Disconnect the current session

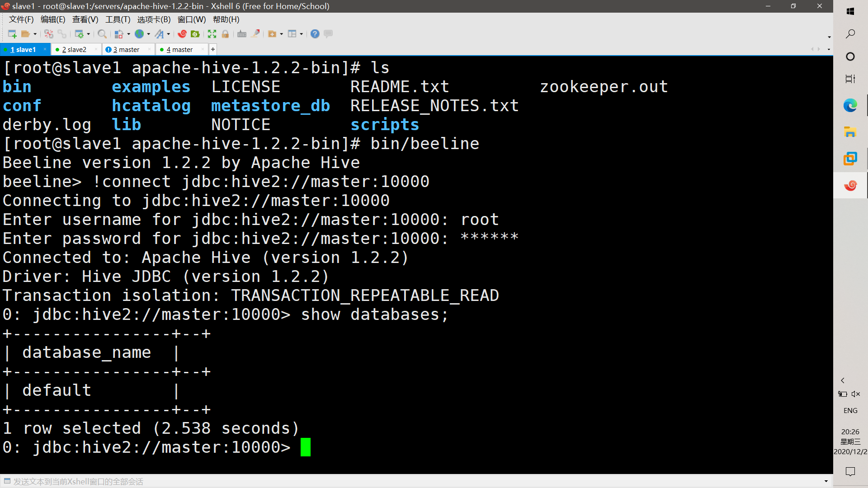[x=49, y=34]
